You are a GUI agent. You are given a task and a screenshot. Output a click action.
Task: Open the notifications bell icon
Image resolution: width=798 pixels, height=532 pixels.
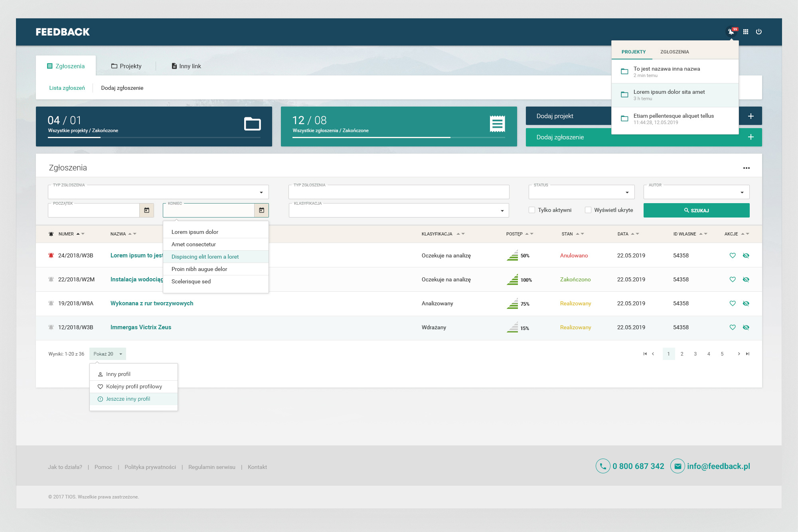[x=731, y=32]
